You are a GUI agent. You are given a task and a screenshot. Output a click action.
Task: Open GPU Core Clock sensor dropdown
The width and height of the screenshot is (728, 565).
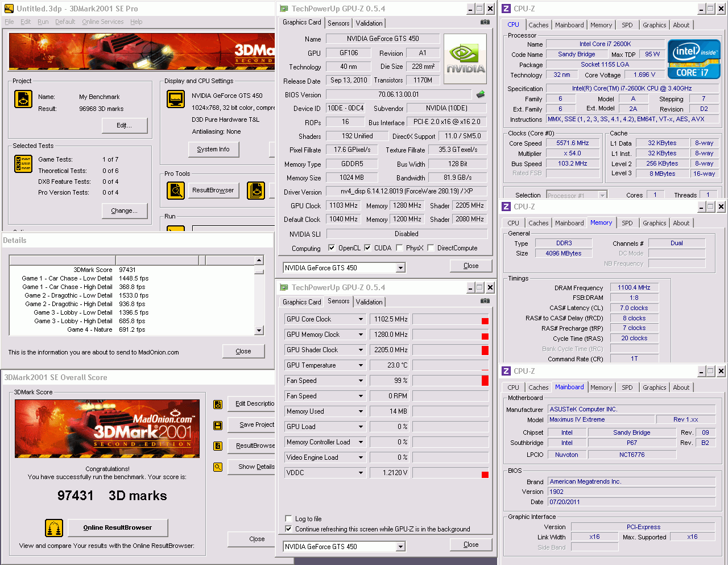pos(361,319)
